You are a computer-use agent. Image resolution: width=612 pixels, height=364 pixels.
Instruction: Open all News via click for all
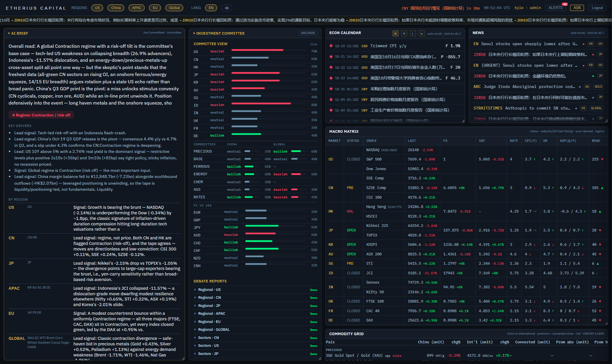click(587, 33)
